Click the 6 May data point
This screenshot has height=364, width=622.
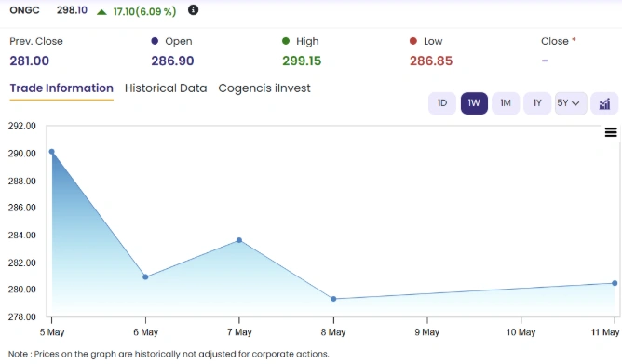click(x=145, y=276)
